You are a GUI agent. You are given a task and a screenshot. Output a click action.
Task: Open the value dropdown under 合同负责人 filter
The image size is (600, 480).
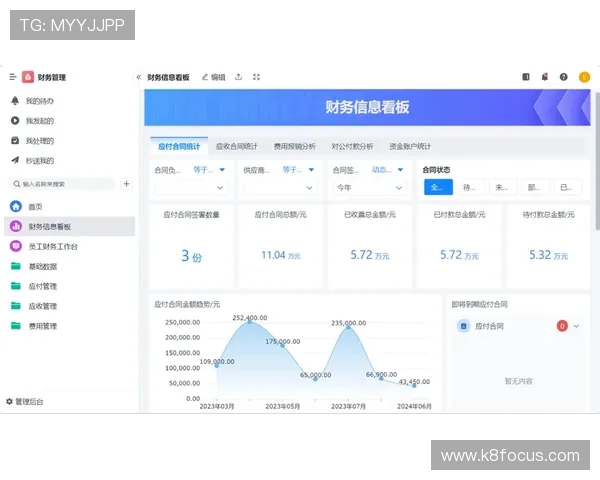pyautogui.click(x=190, y=188)
